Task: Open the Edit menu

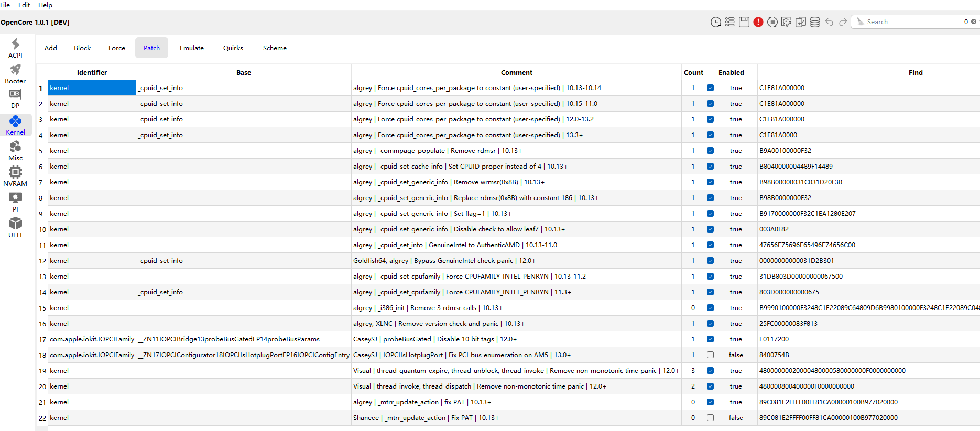Action: point(24,5)
